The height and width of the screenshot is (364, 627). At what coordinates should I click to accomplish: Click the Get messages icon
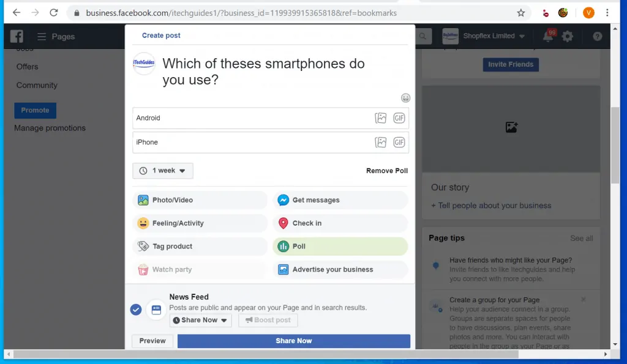click(x=283, y=200)
